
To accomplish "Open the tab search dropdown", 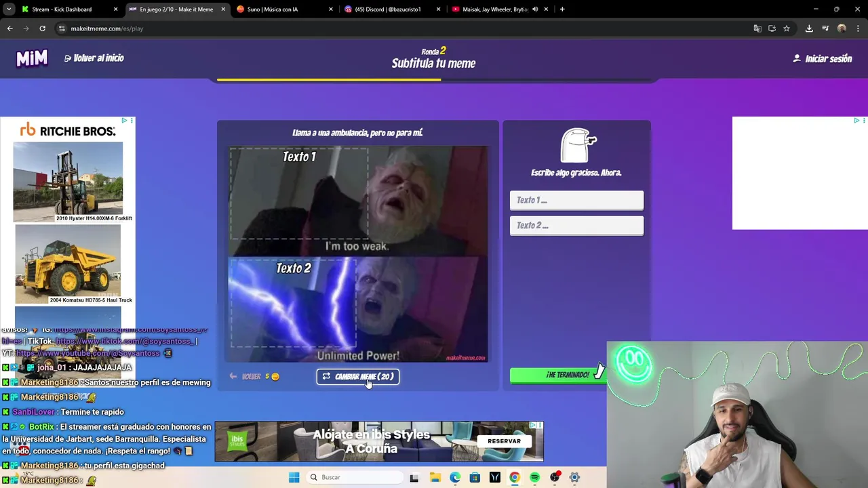I will pos(9,9).
